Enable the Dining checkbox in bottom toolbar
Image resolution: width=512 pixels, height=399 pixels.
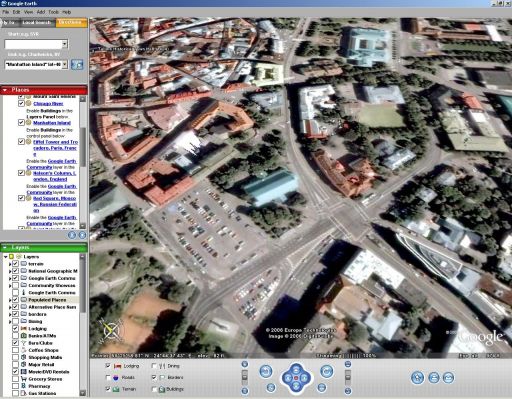[154, 366]
